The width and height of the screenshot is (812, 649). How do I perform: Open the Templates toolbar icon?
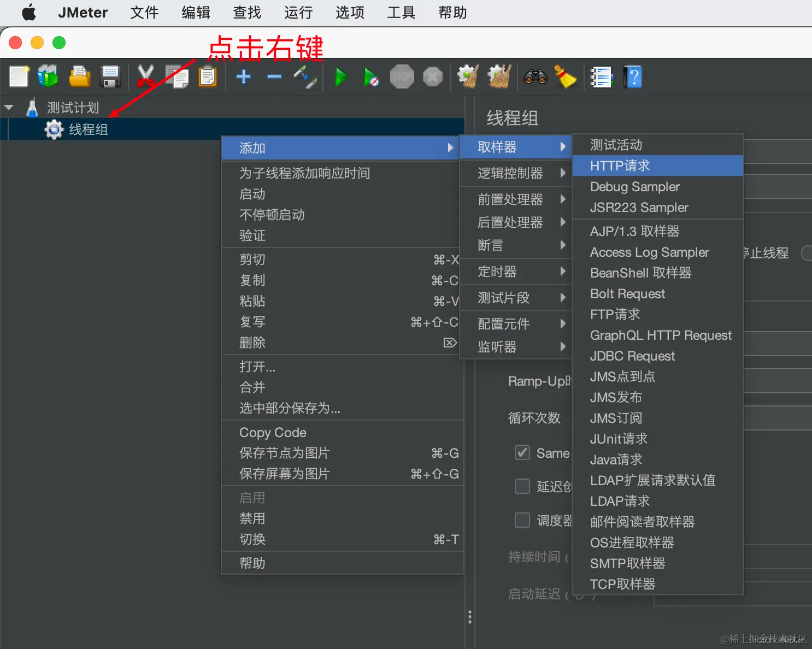(48, 76)
